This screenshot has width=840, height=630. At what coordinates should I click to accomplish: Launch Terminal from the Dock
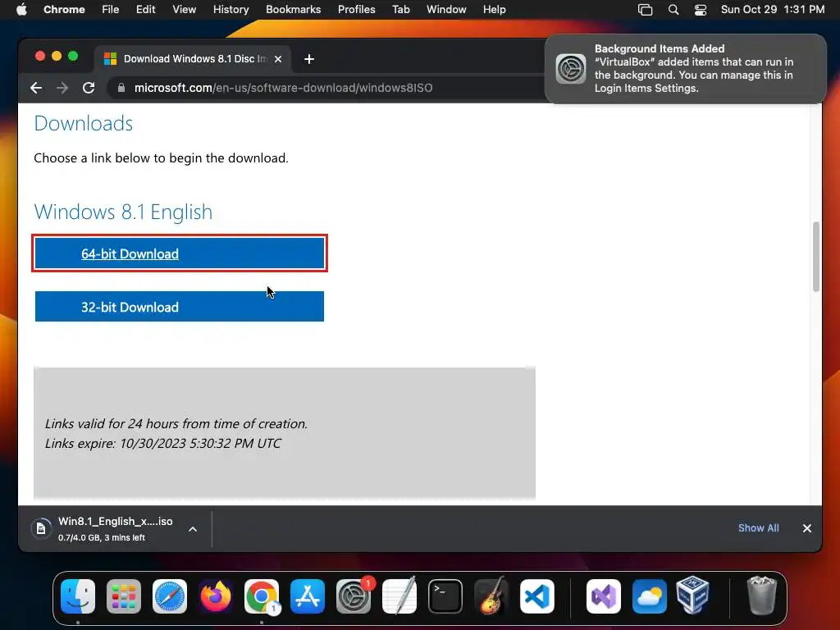click(x=445, y=596)
